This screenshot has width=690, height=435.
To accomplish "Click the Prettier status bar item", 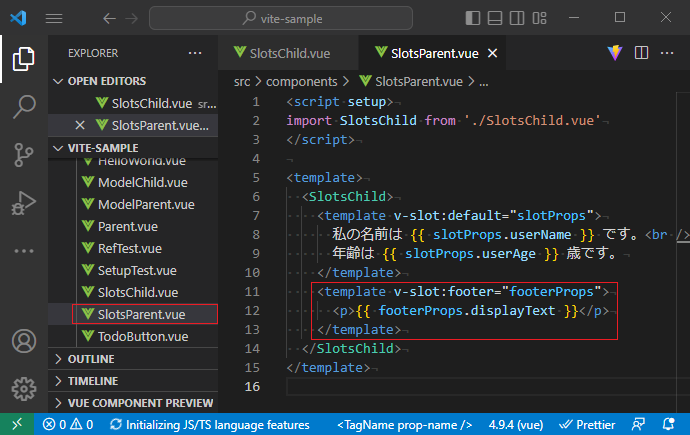I will point(587,424).
